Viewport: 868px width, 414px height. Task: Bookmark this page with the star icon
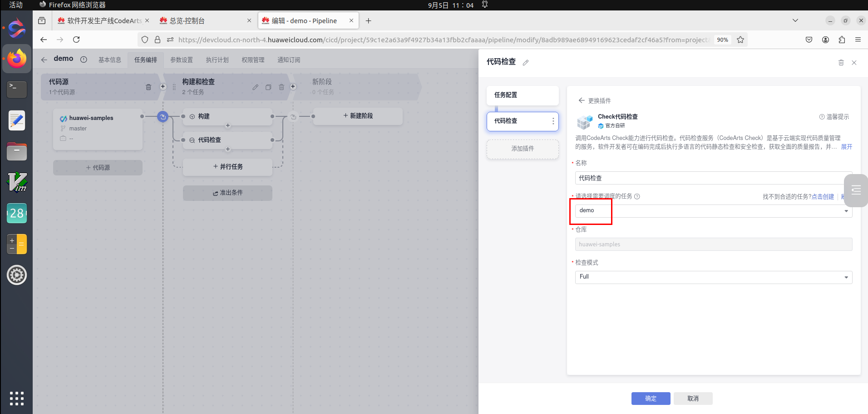pyautogui.click(x=740, y=40)
